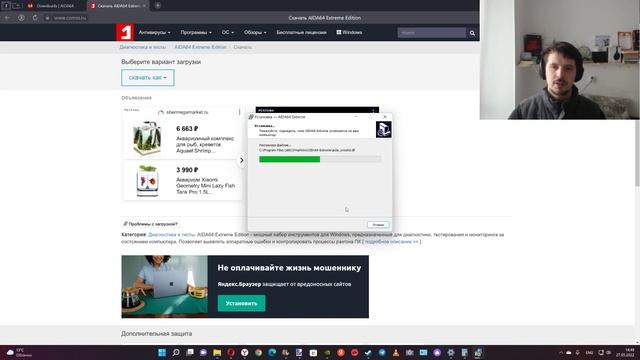Open the Windows Start menu
640x360 pixels.
pos(162,352)
